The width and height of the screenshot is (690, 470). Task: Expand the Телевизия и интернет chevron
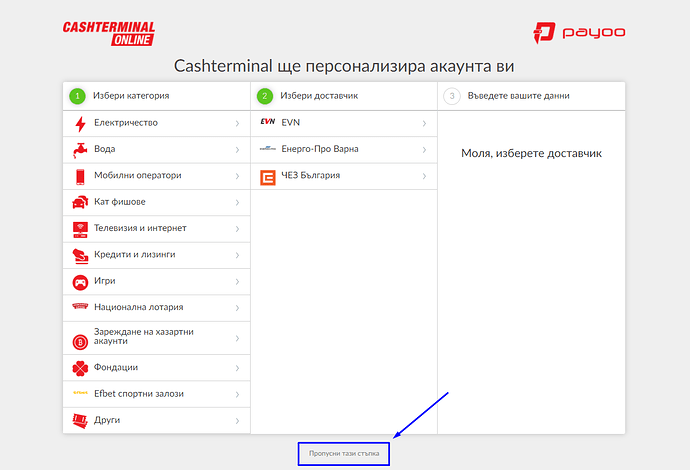pos(237,229)
